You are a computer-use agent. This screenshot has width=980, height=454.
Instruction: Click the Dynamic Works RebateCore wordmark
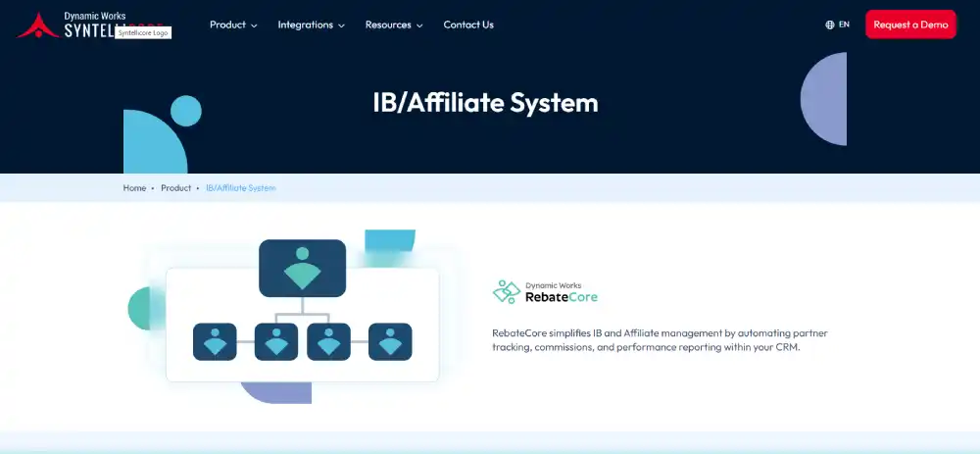(562, 292)
